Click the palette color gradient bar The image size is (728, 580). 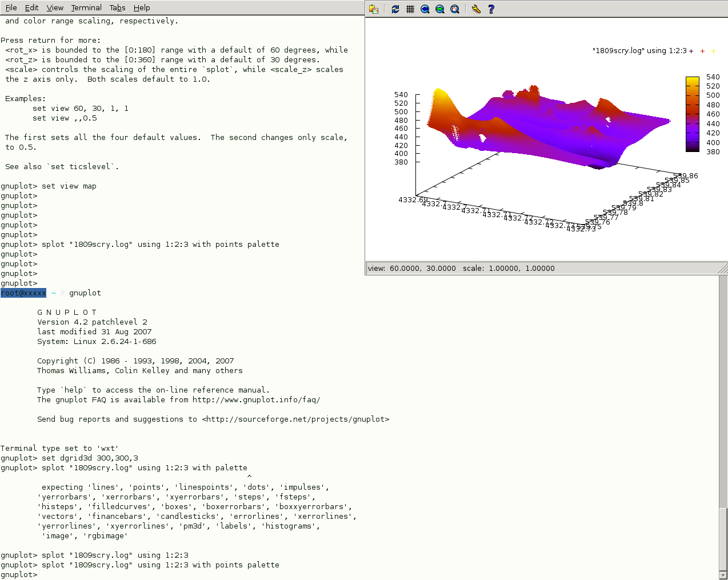pos(692,114)
